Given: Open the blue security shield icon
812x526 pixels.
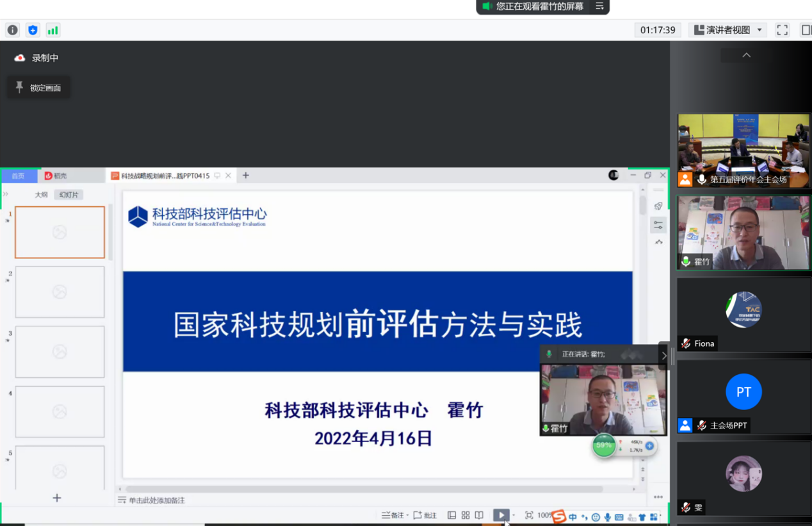Looking at the screenshot, I should click(x=33, y=30).
